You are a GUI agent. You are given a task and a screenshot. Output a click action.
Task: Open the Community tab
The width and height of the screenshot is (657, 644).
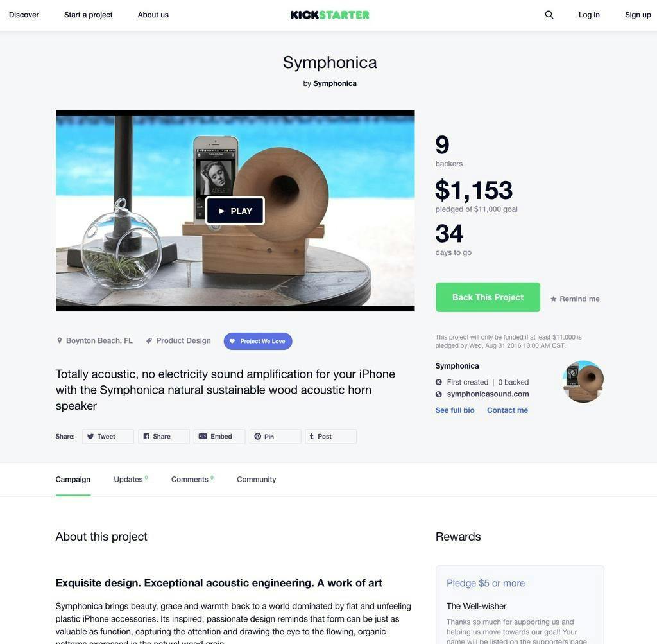point(257,479)
